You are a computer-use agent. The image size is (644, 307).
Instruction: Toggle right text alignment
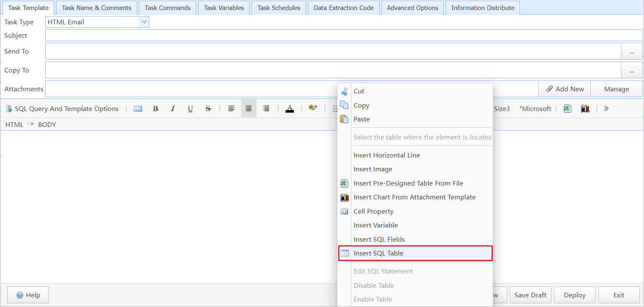(x=265, y=108)
